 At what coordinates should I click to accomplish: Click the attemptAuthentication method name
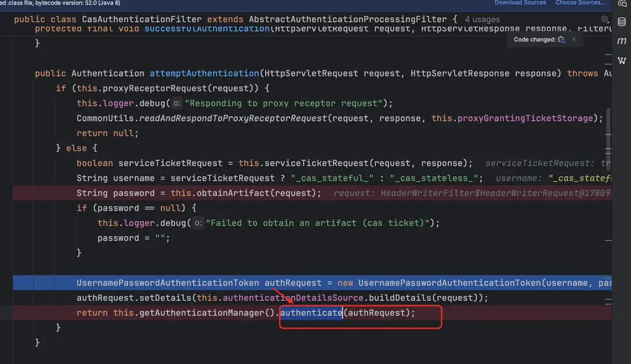click(204, 73)
